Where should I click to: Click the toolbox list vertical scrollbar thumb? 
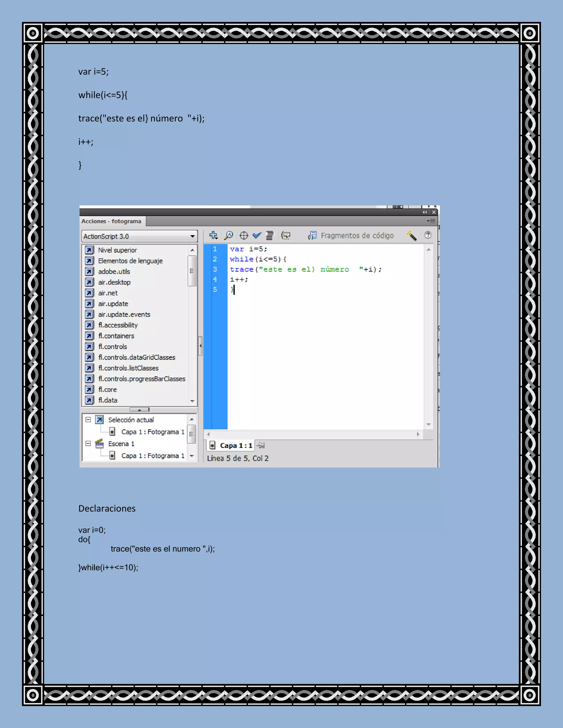(x=192, y=271)
